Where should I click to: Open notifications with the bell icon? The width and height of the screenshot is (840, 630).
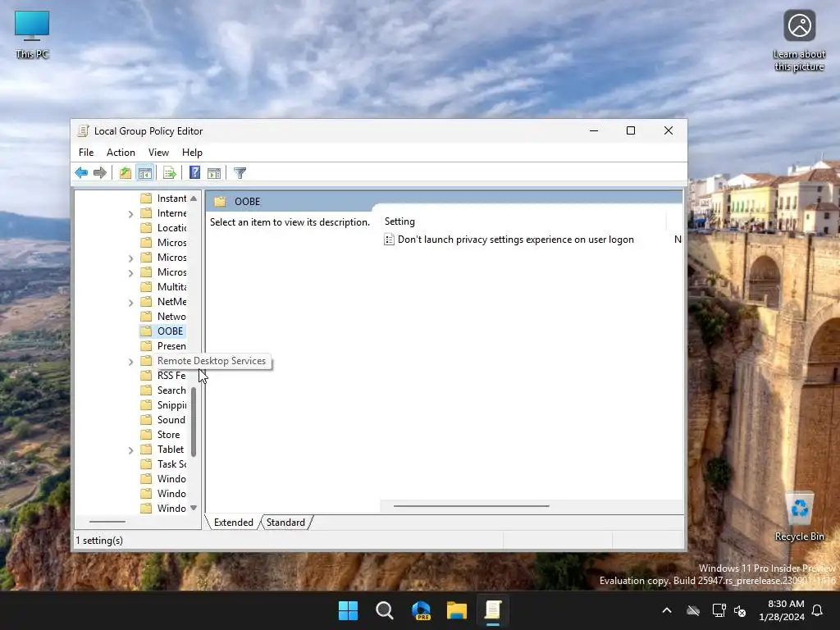[818, 610]
